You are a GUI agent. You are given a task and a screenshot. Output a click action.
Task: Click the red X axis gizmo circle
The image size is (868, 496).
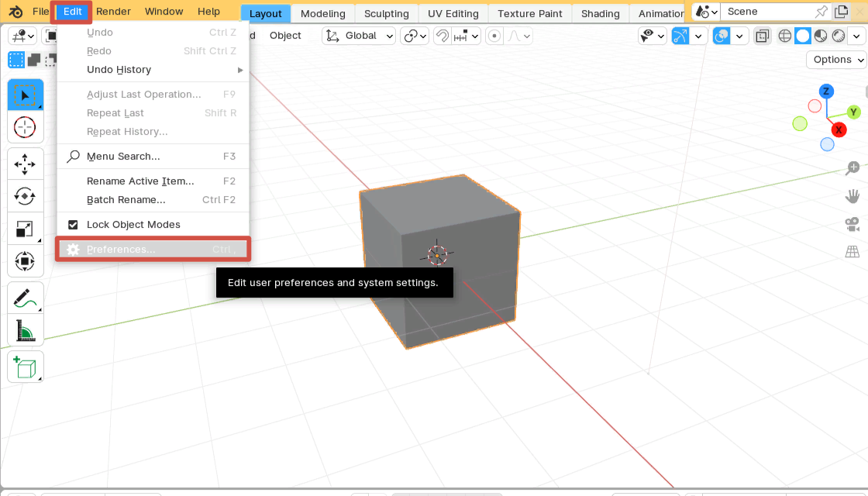pos(839,130)
